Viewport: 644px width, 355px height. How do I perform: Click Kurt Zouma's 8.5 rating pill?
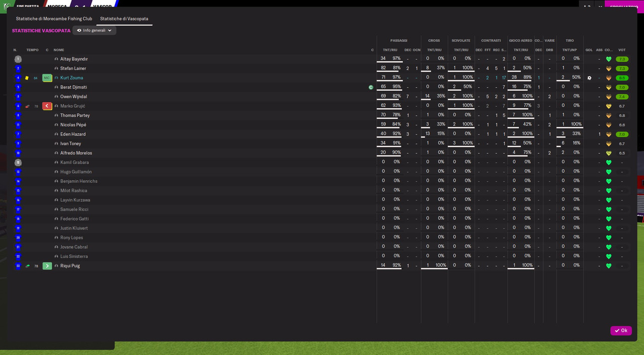point(622,78)
